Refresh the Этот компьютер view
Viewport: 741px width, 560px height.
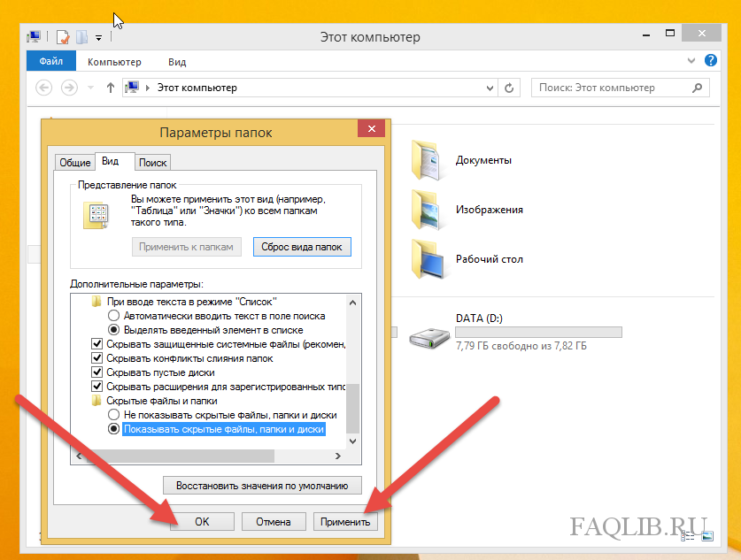tap(509, 88)
